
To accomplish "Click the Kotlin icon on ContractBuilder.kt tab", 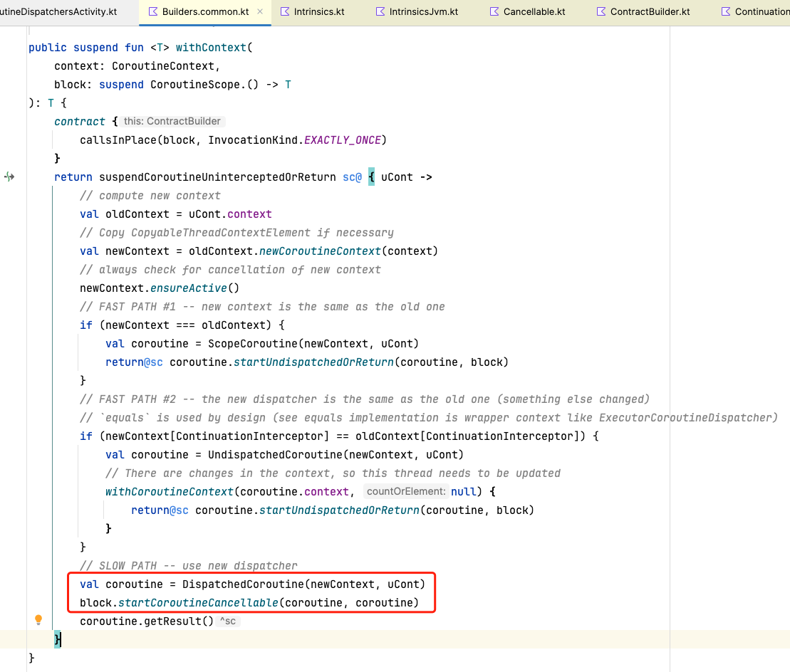I will point(601,11).
